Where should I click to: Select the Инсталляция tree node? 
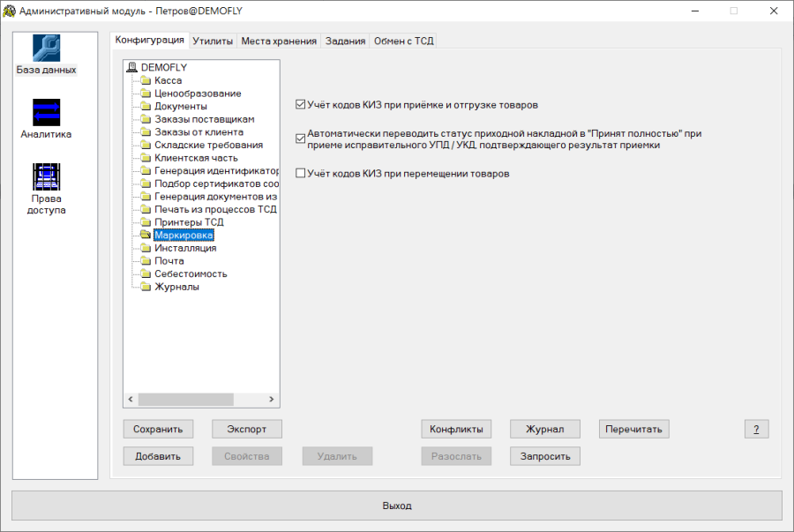(185, 248)
